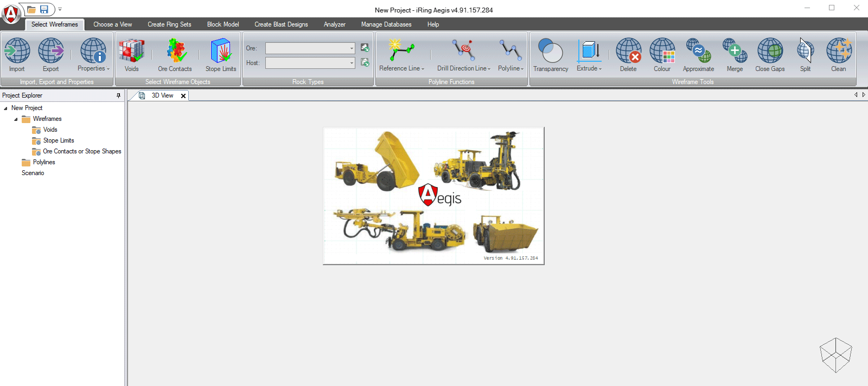Select the Wireframes folder label
The width and height of the screenshot is (868, 386).
tap(47, 119)
